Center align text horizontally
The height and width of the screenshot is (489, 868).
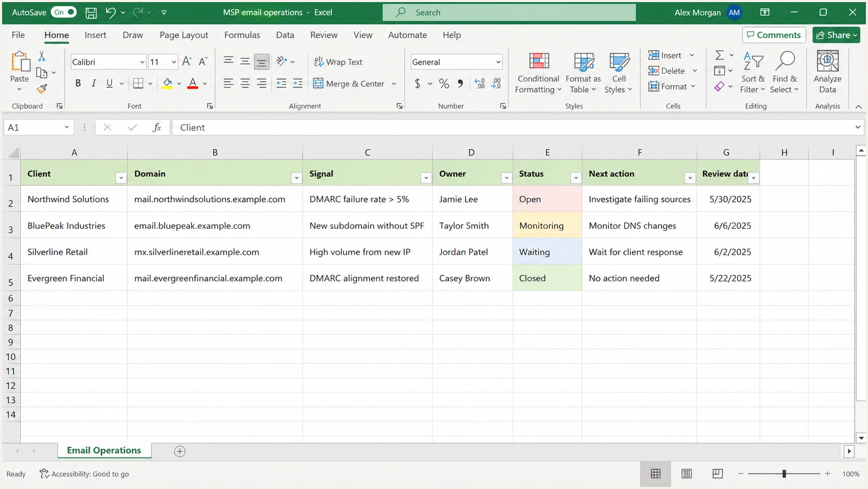pyautogui.click(x=245, y=83)
